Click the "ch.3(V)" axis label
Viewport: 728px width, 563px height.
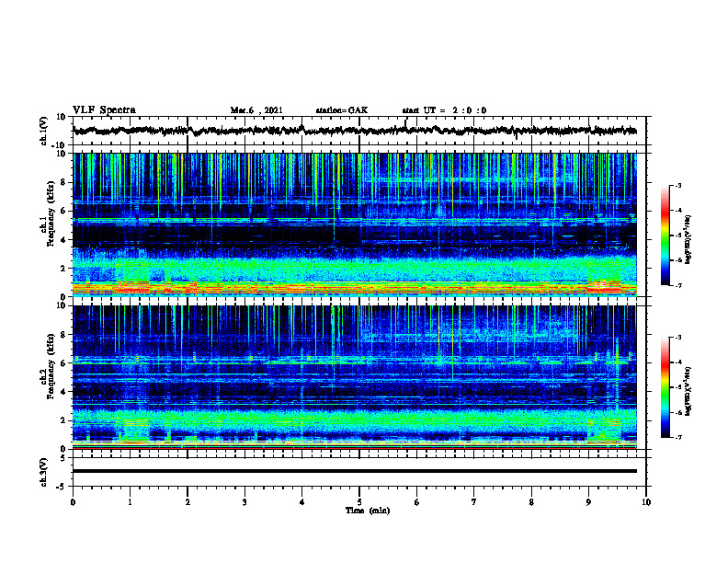point(44,472)
